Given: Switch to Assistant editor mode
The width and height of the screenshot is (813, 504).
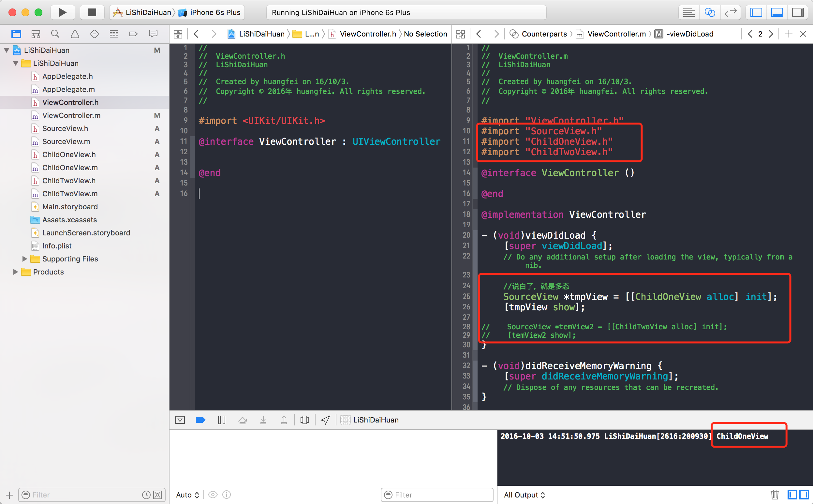Looking at the screenshot, I should pyautogui.click(x=710, y=12).
